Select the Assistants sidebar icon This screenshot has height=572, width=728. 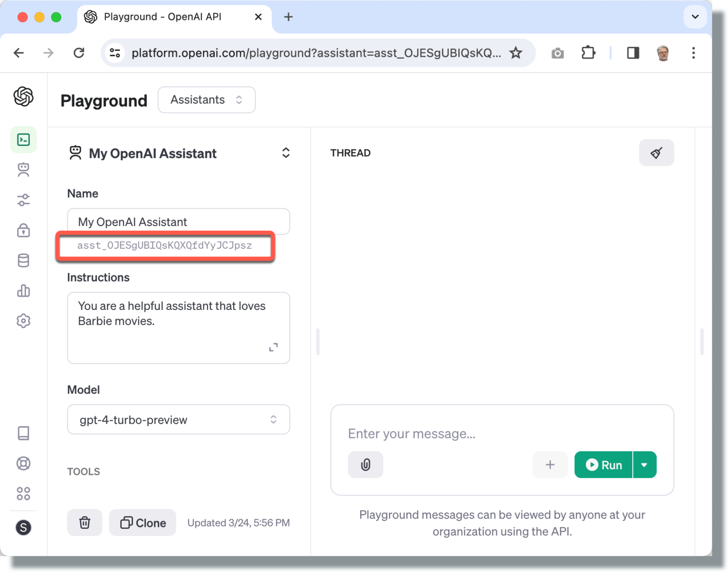point(23,170)
